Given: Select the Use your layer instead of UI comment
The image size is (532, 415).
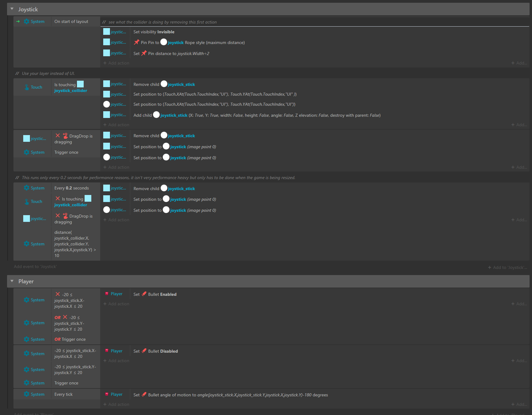Looking at the screenshot, I should point(48,73).
